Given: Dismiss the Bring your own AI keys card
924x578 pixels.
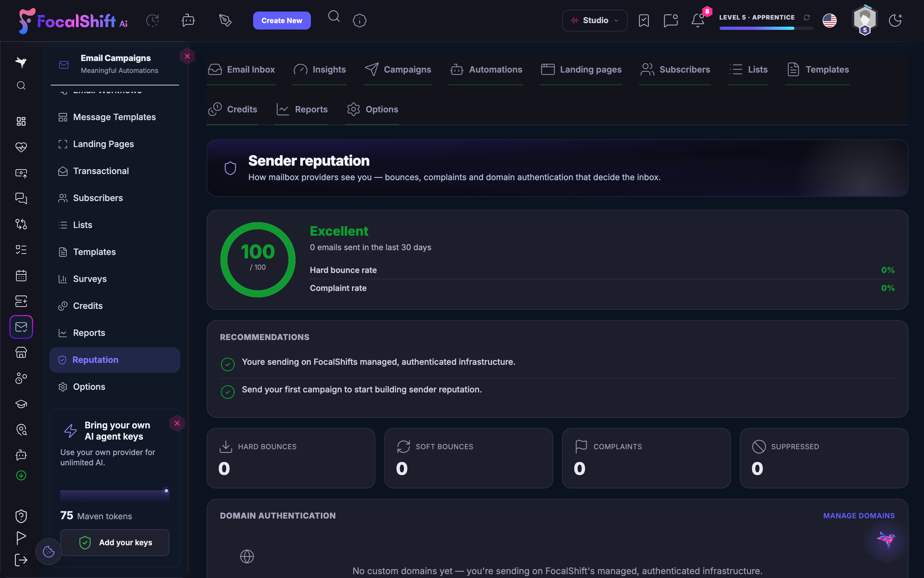Looking at the screenshot, I should tap(177, 423).
